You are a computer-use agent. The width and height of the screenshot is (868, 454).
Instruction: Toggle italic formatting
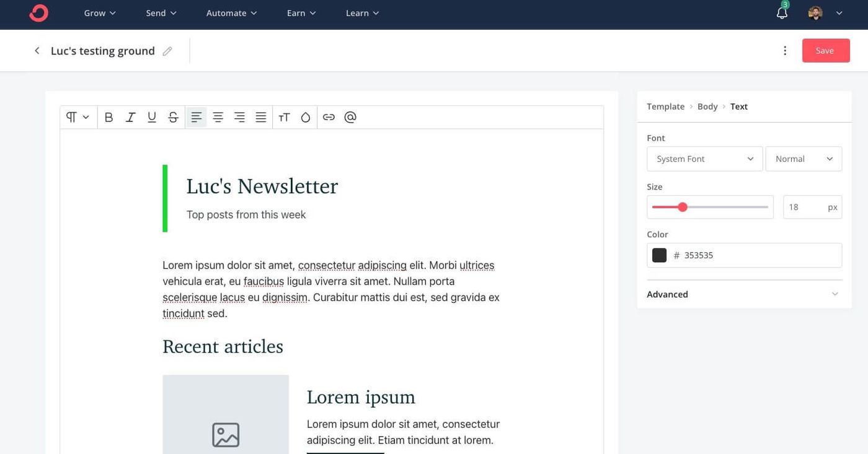[130, 117]
